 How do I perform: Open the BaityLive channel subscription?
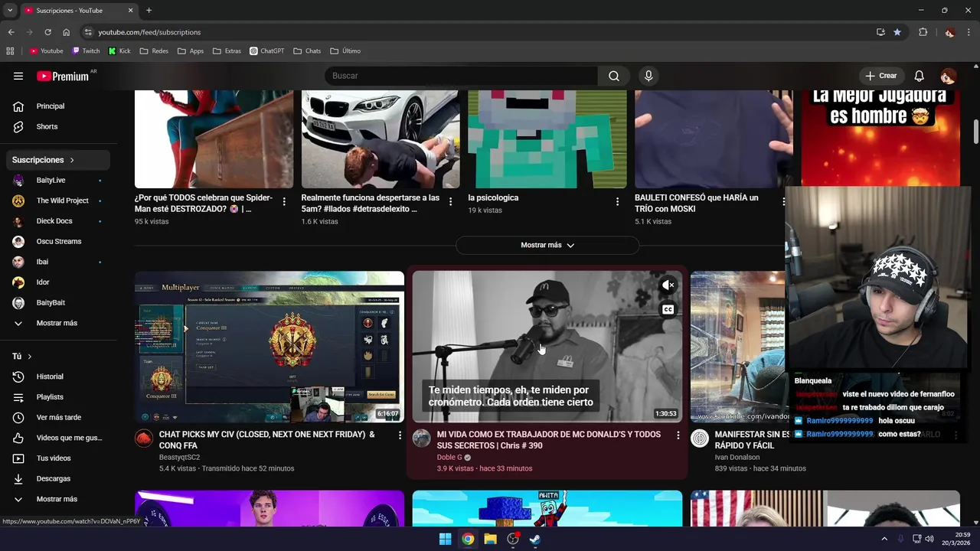tap(60, 181)
